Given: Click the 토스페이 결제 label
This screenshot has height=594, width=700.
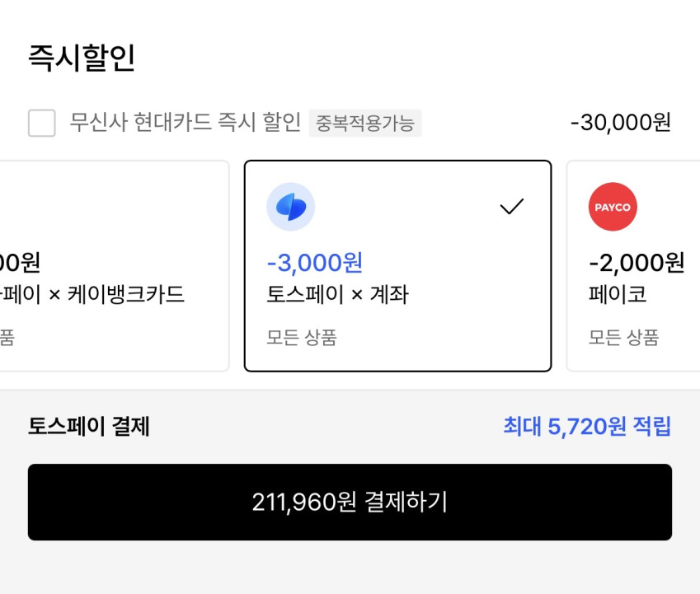Looking at the screenshot, I should pos(89,427).
